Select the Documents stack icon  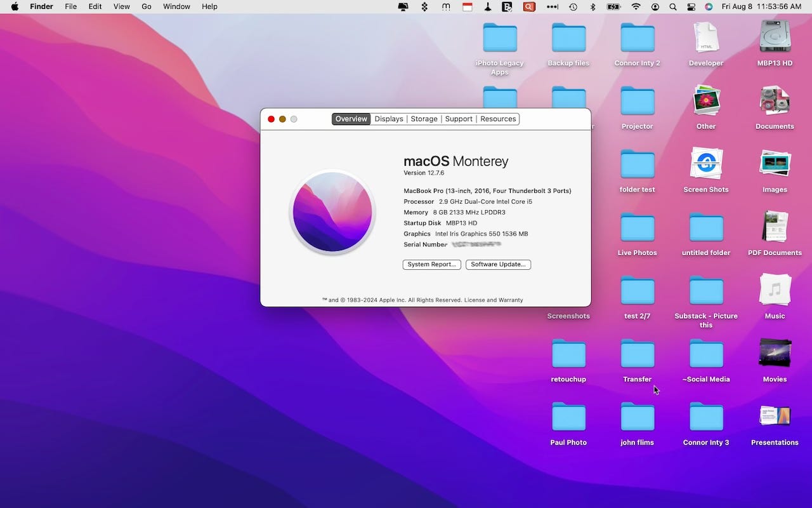click(x=775, y=100)
